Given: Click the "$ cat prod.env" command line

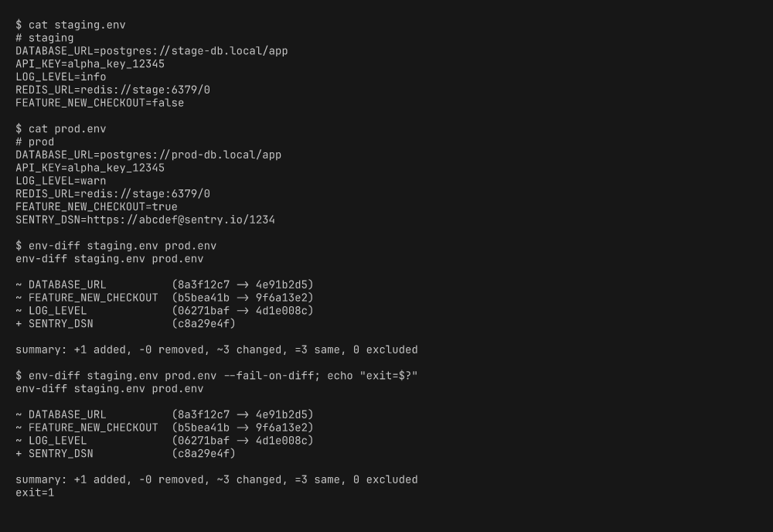Looking at the screenshot, I should click(61, 129).
